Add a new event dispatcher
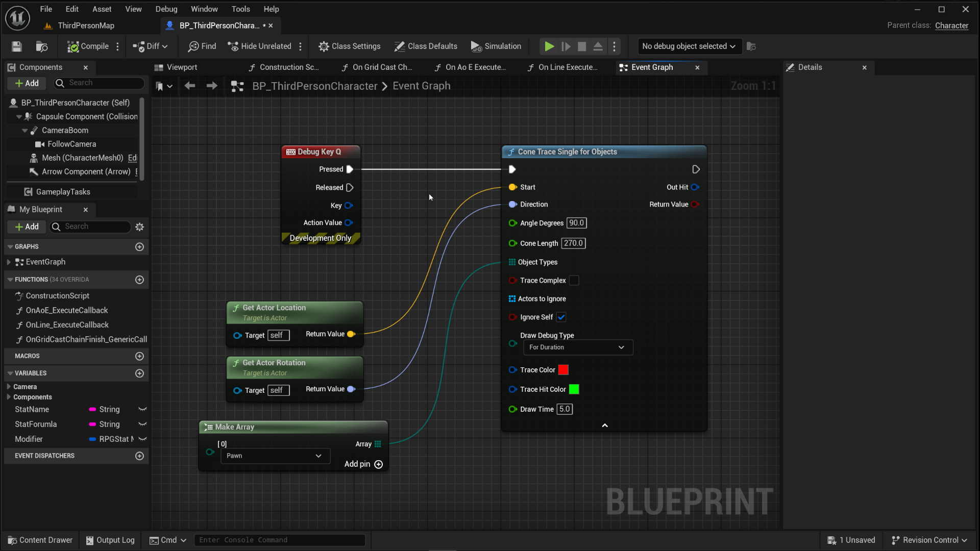Screen dimensions: 980x551 (140, 456)
